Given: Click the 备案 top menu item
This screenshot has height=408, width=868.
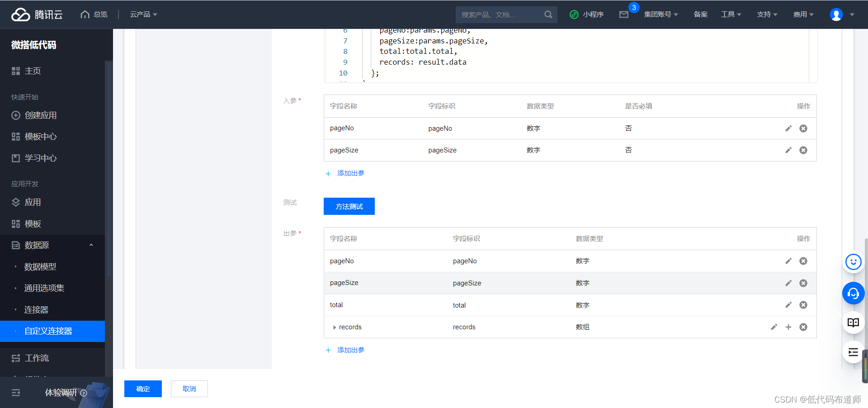Looking at the screenshot, I should pyautogui.click(x=701, y=14).
